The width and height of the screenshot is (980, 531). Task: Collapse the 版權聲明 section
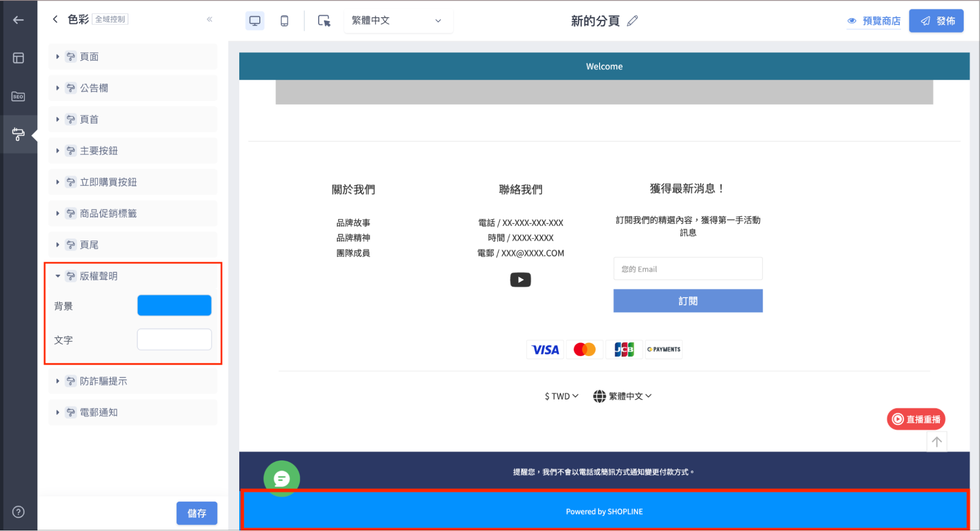(133, 276)
